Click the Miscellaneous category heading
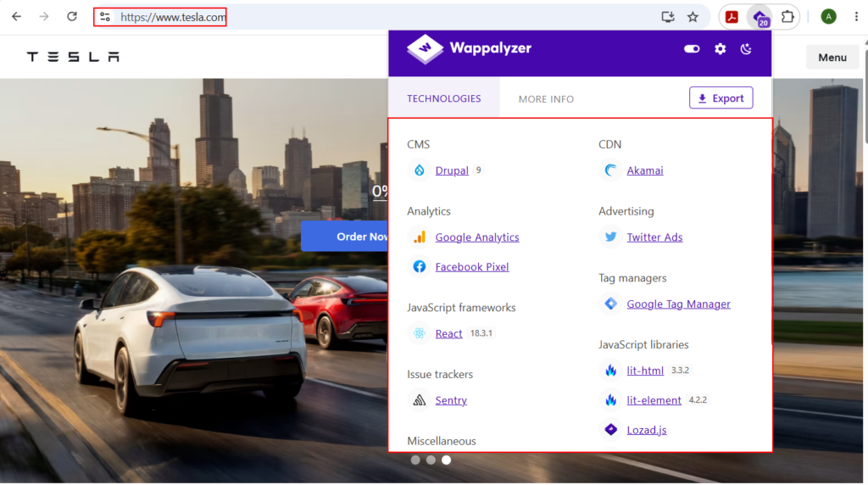 [441, 441]
